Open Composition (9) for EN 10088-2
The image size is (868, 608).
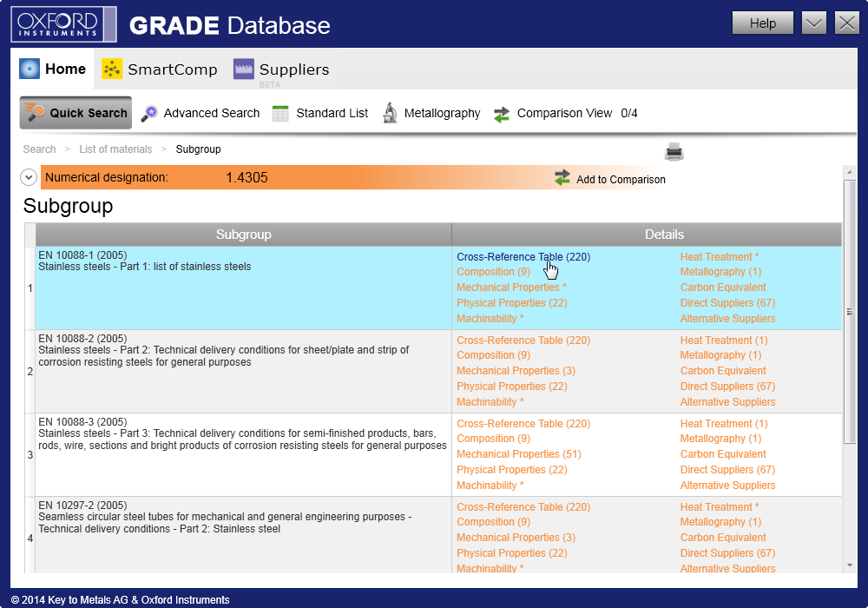click(493, 355)
